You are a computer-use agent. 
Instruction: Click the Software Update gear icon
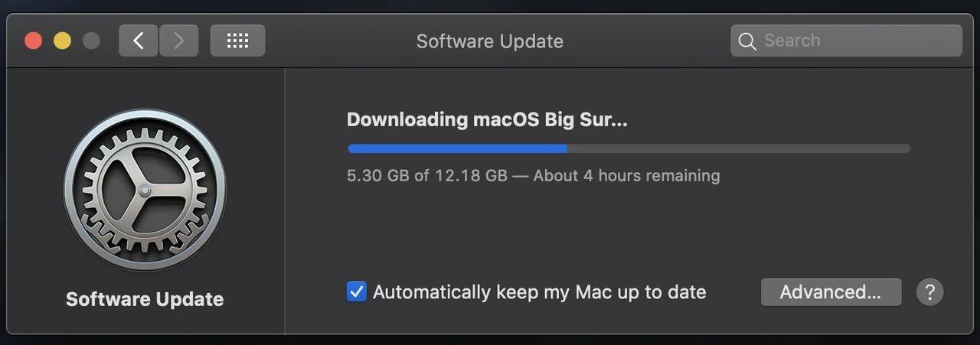coord(145,190)
